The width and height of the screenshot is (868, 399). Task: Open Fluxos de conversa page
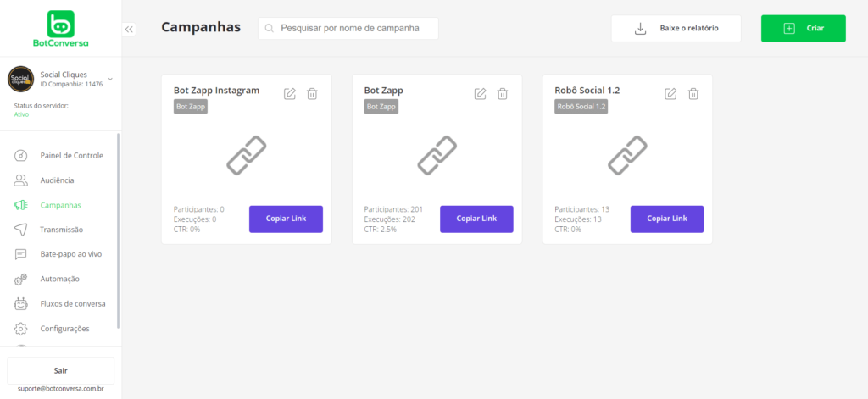tap(72, 303)
